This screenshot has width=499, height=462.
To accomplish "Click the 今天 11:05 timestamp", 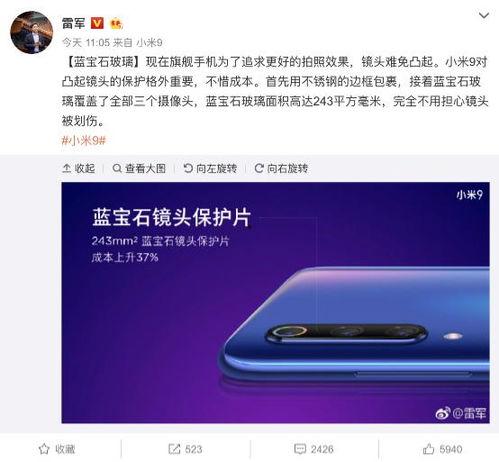I will pos(86,43).
